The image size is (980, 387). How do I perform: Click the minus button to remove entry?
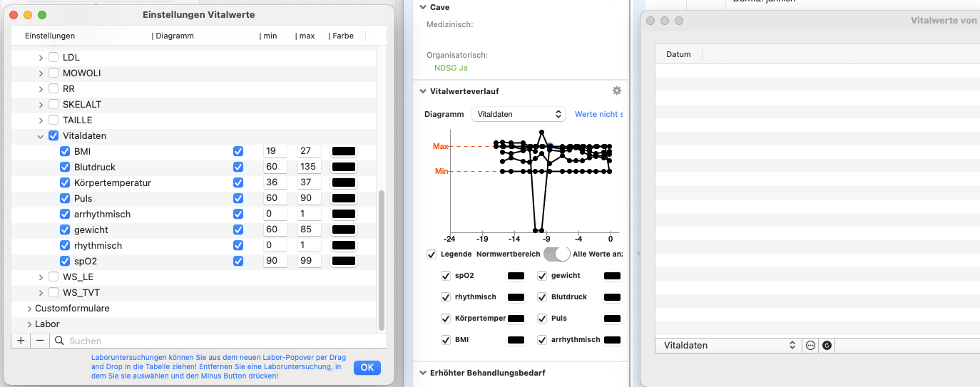coord(40,341)
